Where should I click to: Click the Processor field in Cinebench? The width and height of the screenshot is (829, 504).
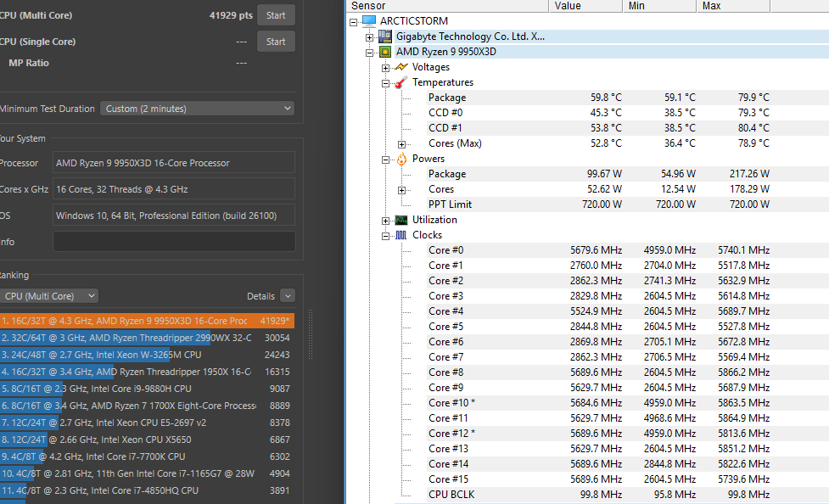tap(174, 163)
